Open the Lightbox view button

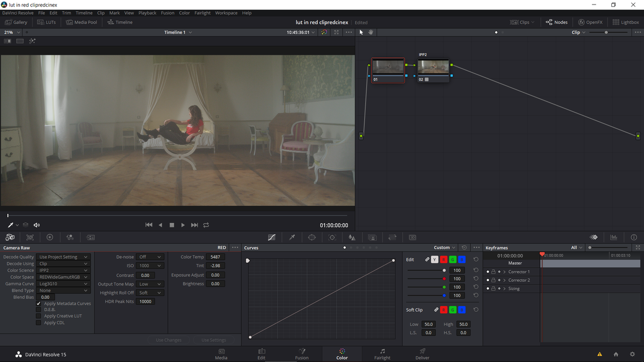coord(625,22)
